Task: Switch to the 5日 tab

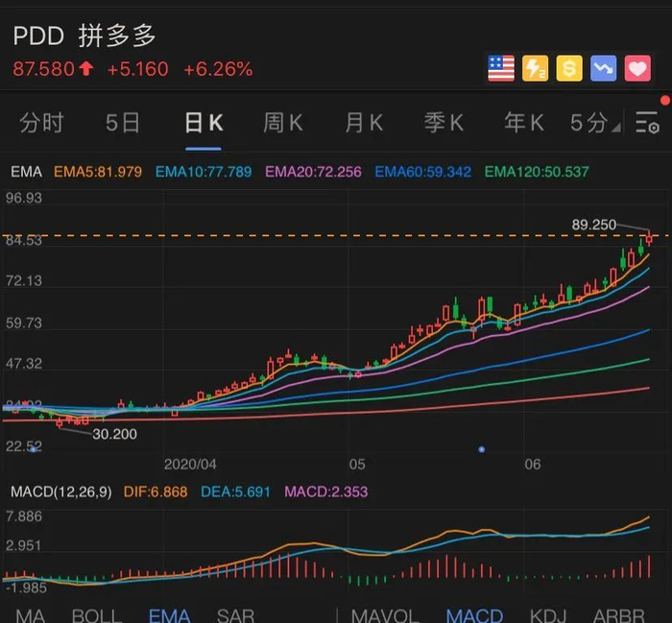Action: point(123,123)
